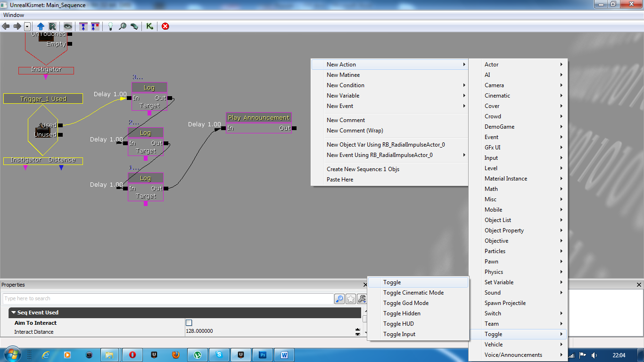644x362 pixels.
Task: Expand the Camera action category
Action: (518, 85)
